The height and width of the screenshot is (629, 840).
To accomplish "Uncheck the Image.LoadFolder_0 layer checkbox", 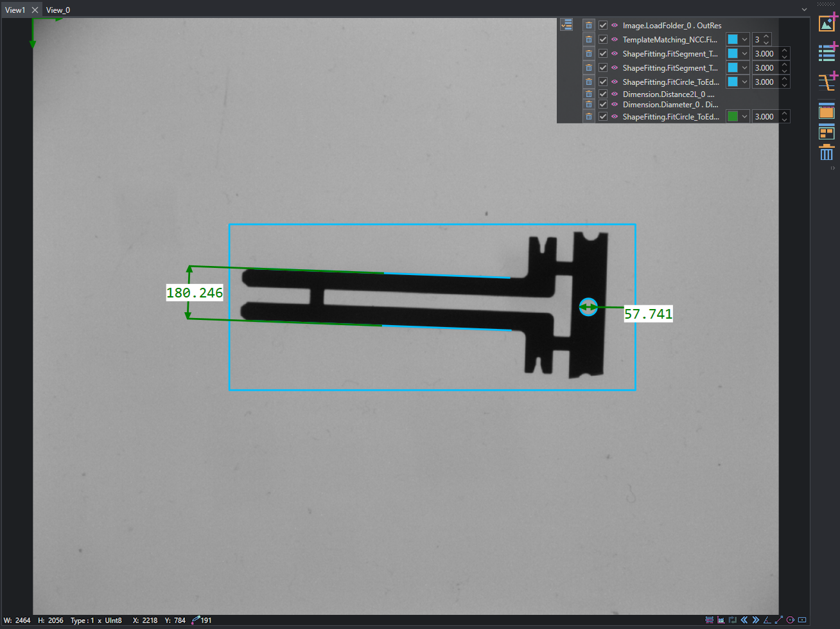I will click(x=603, y=25).
